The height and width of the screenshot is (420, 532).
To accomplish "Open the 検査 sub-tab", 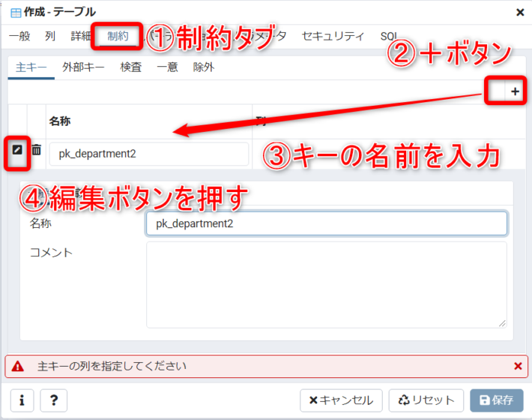I will [x=132, y=67].
